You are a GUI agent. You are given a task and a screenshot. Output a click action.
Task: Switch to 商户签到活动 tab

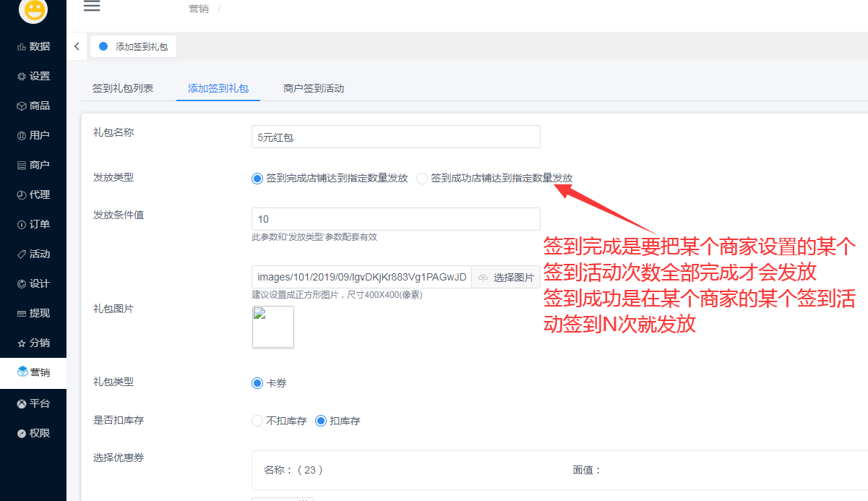(314, 88)
